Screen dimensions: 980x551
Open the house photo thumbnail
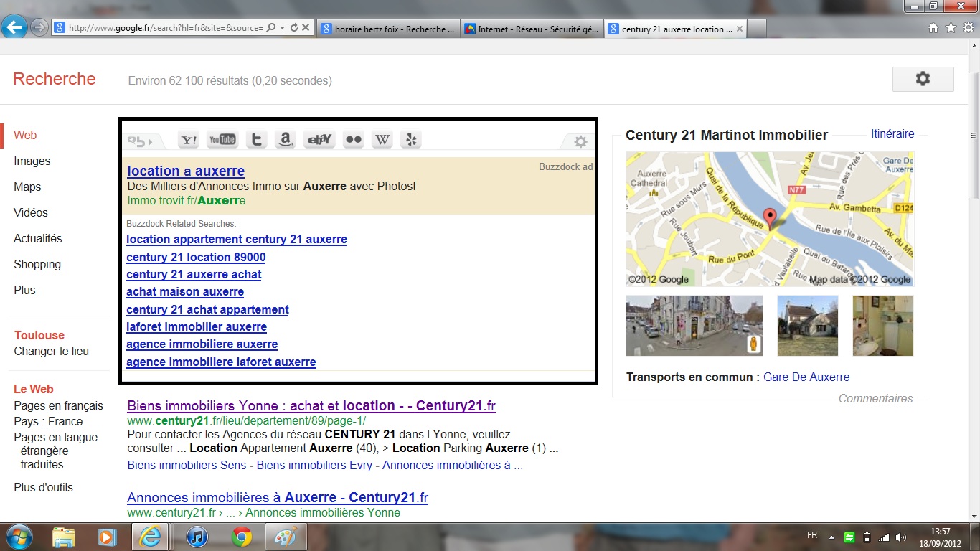(x=808, y=326)
